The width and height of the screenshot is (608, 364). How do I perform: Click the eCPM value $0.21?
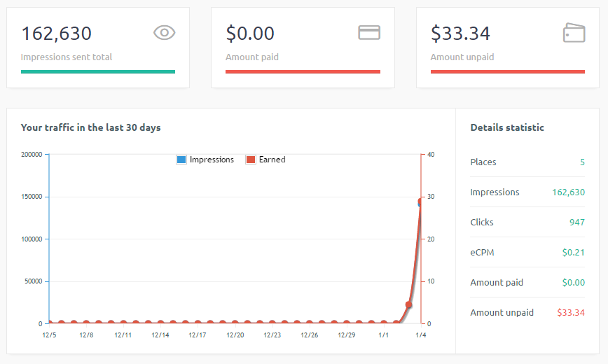[x=573, y=253]
